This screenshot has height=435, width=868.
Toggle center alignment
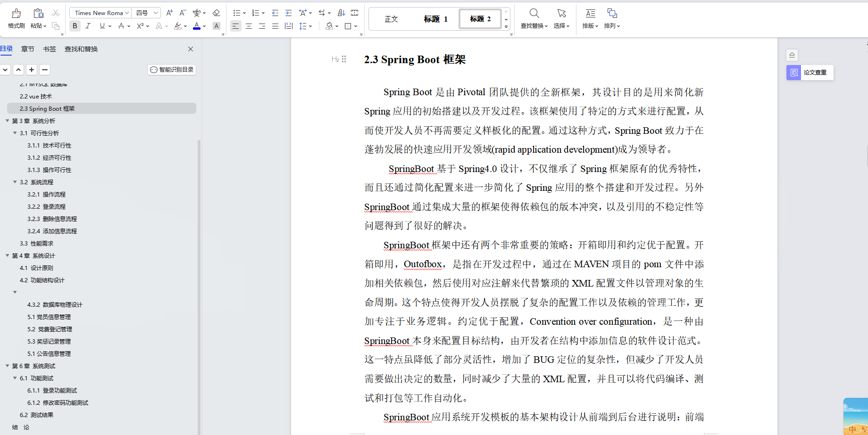pyautogui.click(x=249, y=26)
